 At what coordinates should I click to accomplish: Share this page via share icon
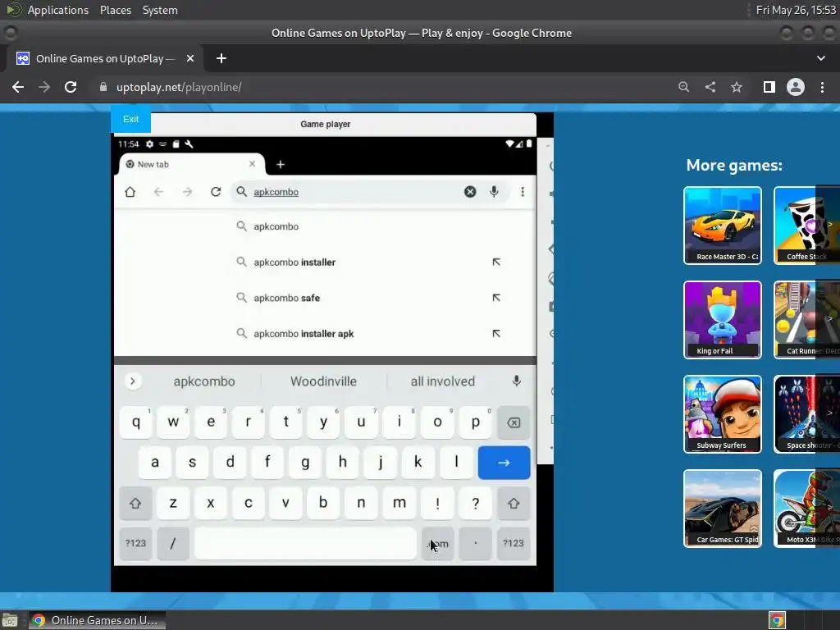click(x=710, y=87)
